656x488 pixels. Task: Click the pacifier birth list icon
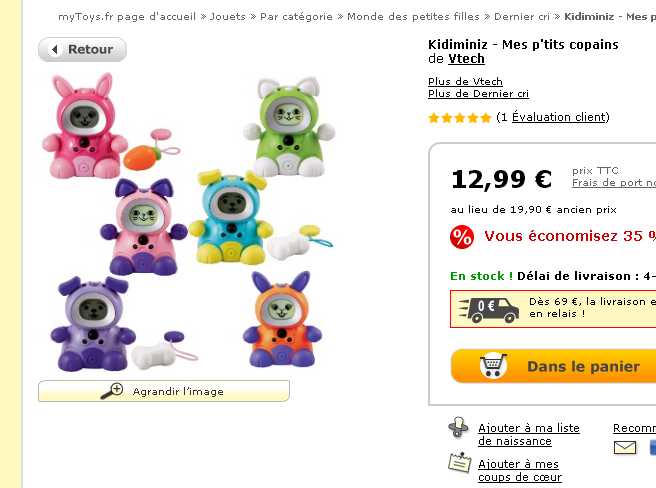[459, 428]
